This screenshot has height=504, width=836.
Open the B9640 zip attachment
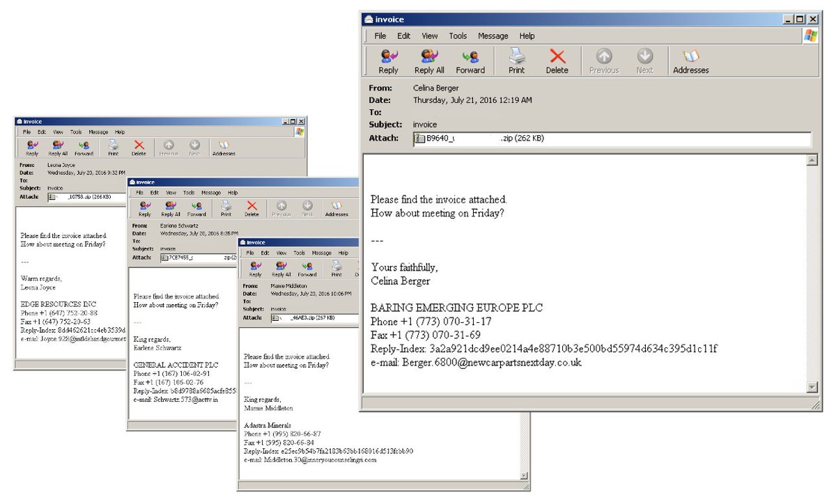479,139
